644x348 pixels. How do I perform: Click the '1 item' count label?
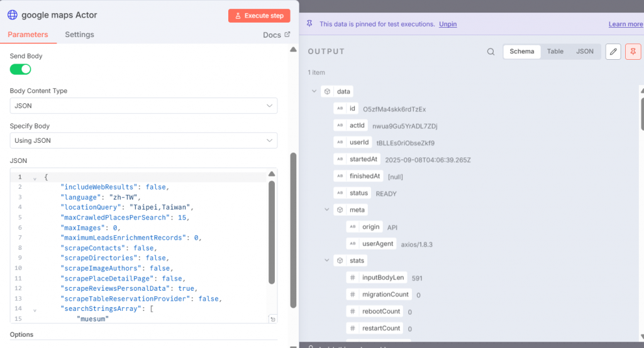pos(316,72)
